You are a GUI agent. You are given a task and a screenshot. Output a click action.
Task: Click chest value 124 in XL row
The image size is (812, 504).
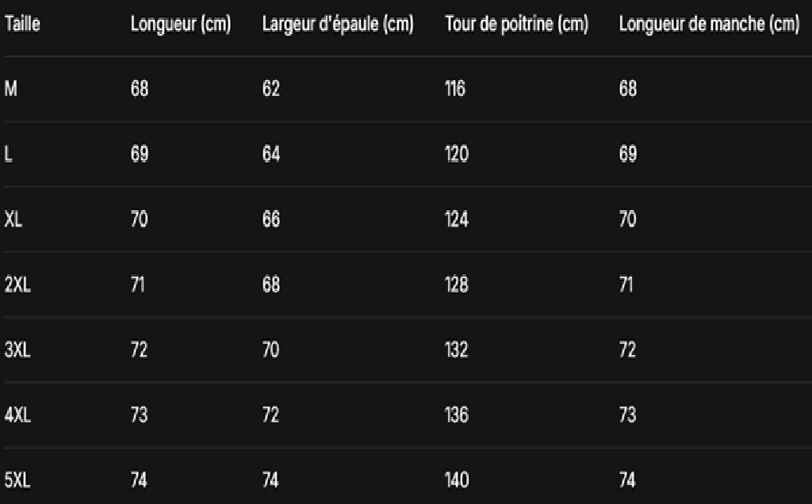click(x=457, y=220)
